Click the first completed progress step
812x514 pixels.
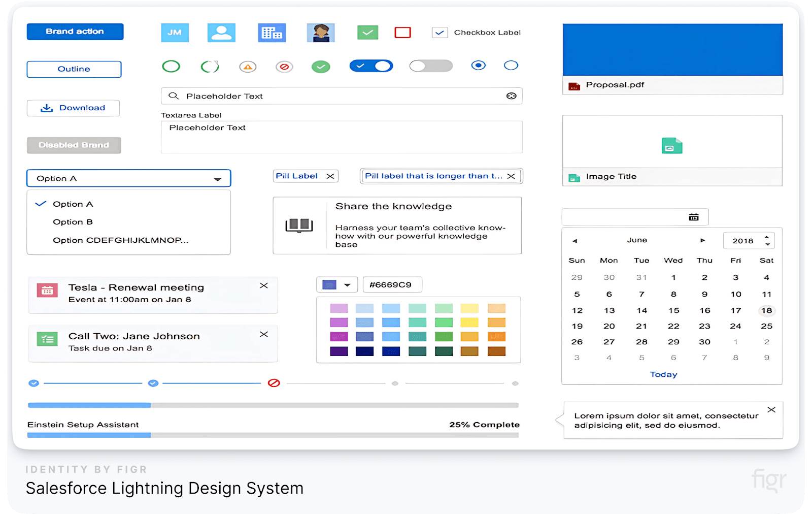coord(33,383)
